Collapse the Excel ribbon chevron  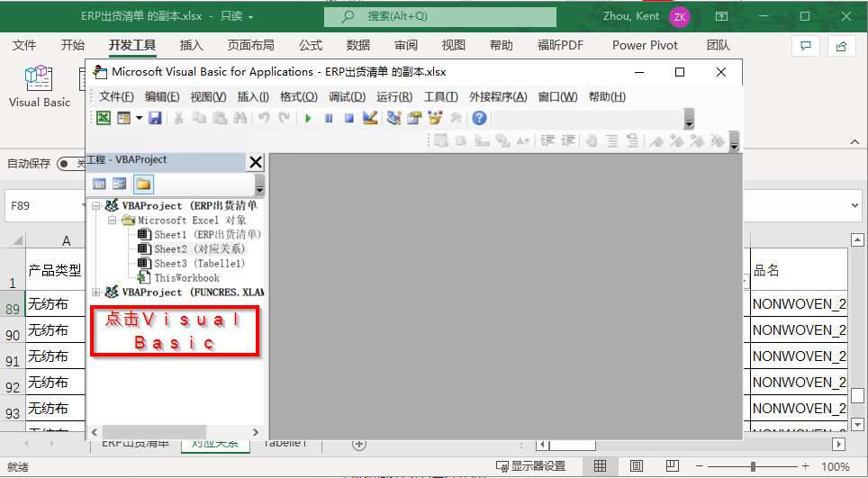855,142
